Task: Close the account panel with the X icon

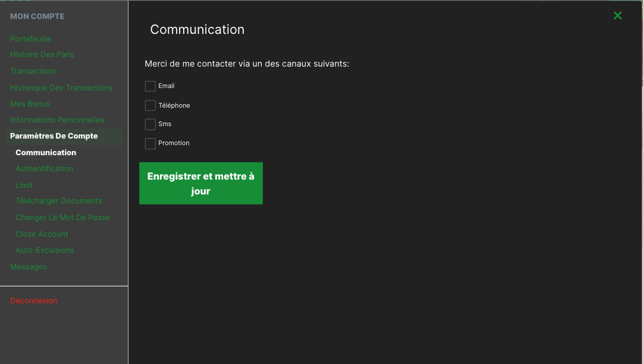Action: coord(617,15)
